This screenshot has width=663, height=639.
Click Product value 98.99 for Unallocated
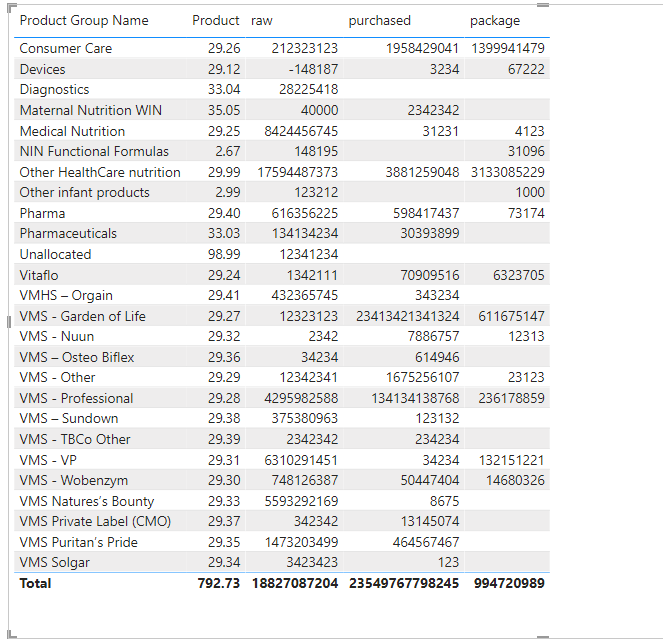click(224, 254)
